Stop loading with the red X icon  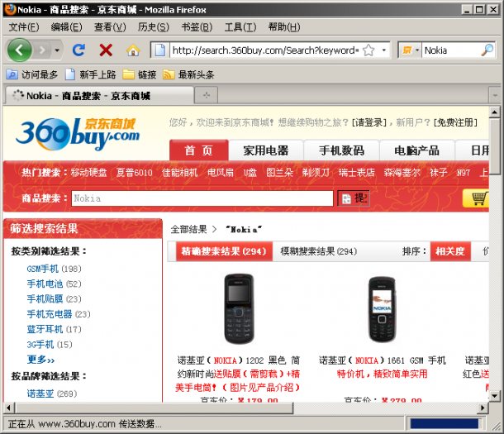point(106,50)
